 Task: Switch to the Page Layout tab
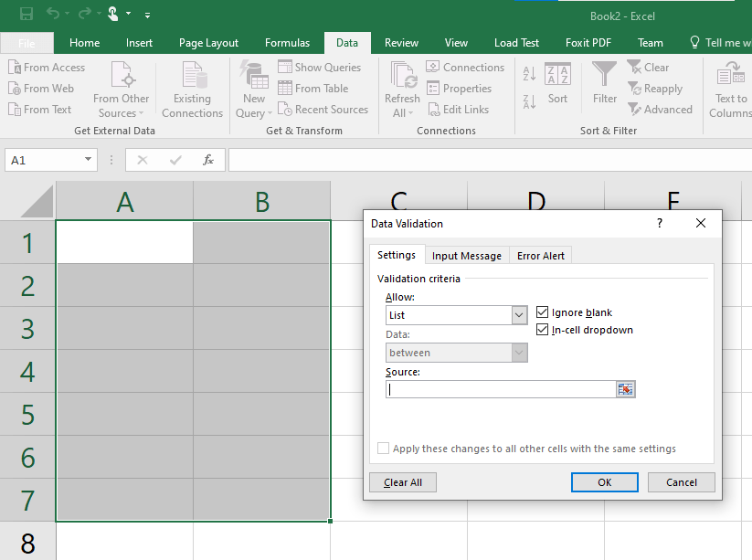coord(208,43)
